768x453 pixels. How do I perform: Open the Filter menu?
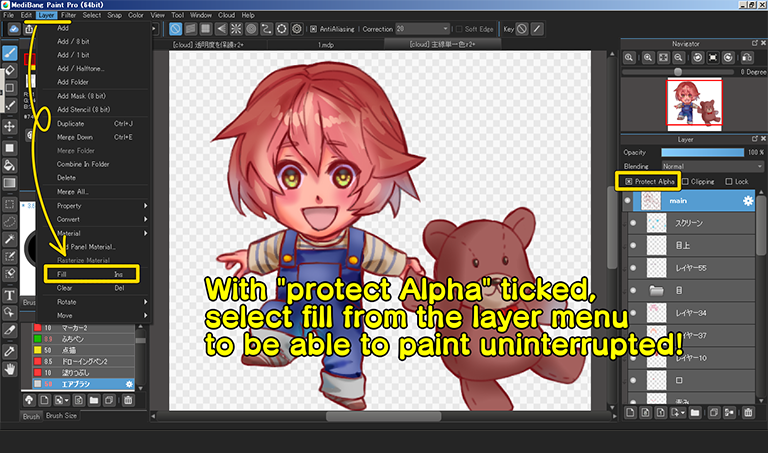click(x=69, y=15)
